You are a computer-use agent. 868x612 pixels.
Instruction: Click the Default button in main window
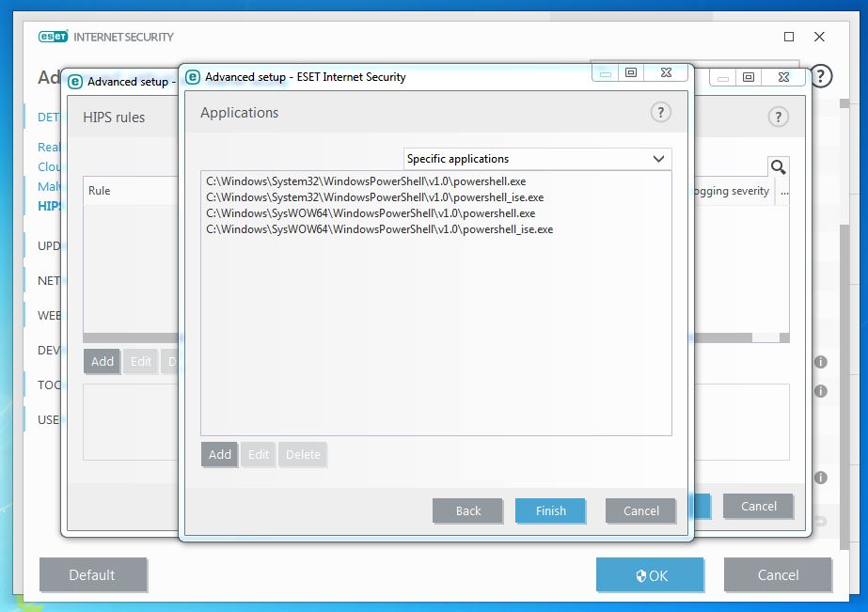point(93,575)
